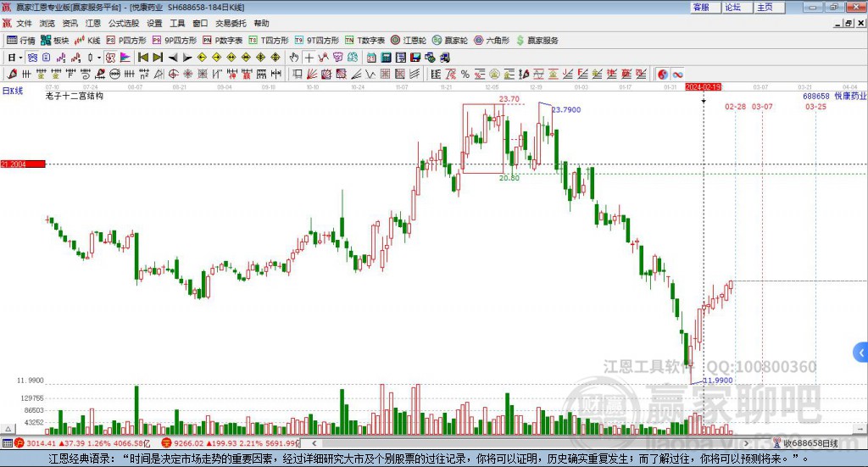Open the 赢家轮 wheel tool
The width and height of the screenshot is (868, 467).
click(x=450, y=41)
